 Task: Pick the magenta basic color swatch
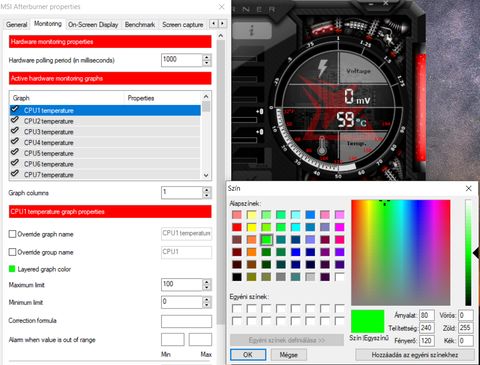tap(340, 227)
